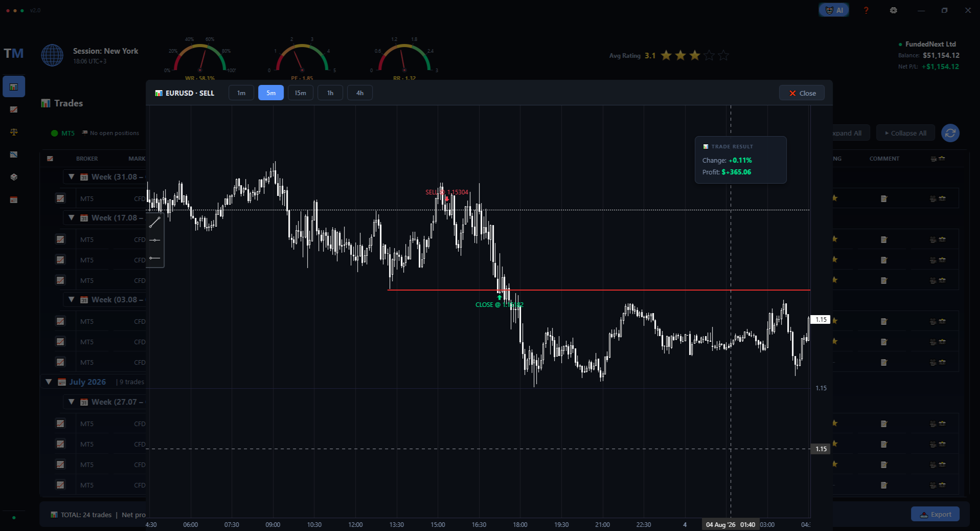Switch chart to the 15m timeframe
The image size is (980, 531).
coord(301,93)
